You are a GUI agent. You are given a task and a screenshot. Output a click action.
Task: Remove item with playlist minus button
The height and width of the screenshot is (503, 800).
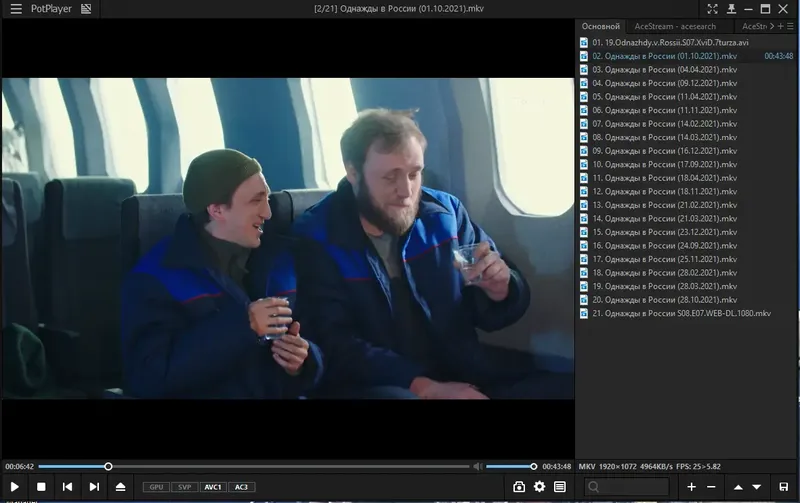click(711, 487)
